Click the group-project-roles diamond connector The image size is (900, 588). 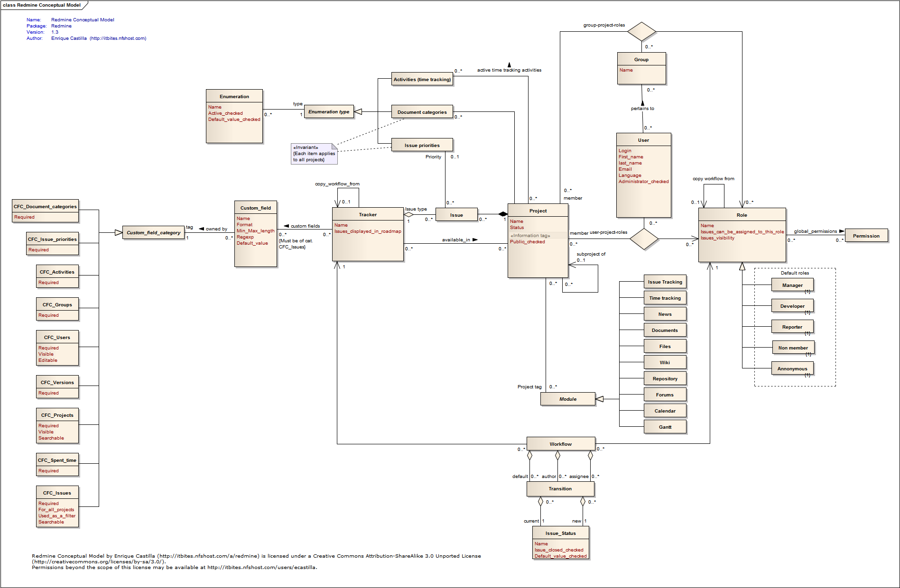tap(641, 32)
